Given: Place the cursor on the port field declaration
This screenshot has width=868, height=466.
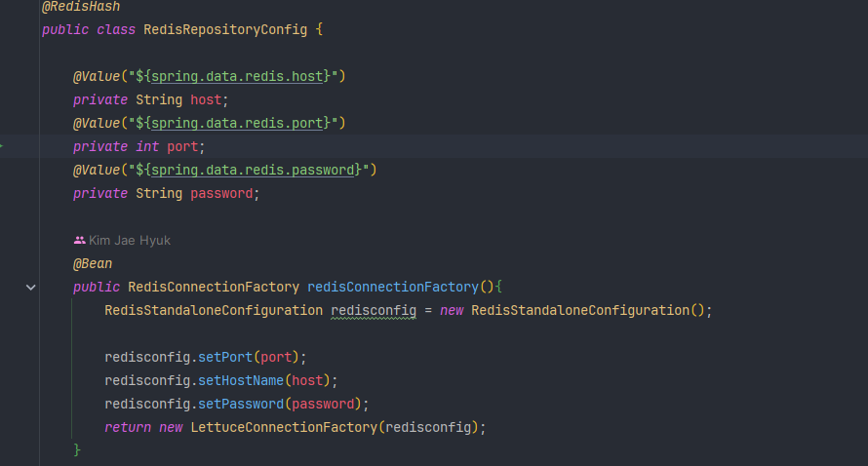Looking at the screenshot, I should tap(182, 146).
